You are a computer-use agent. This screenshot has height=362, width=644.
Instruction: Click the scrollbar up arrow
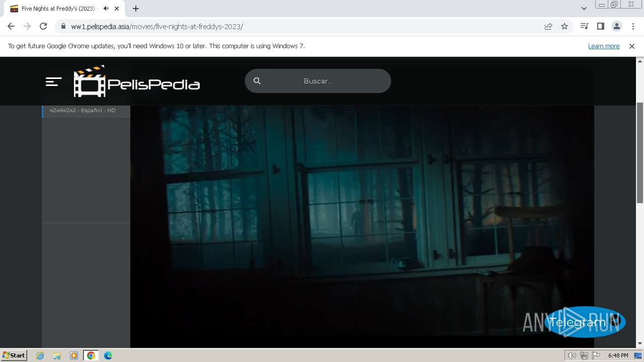640,60
